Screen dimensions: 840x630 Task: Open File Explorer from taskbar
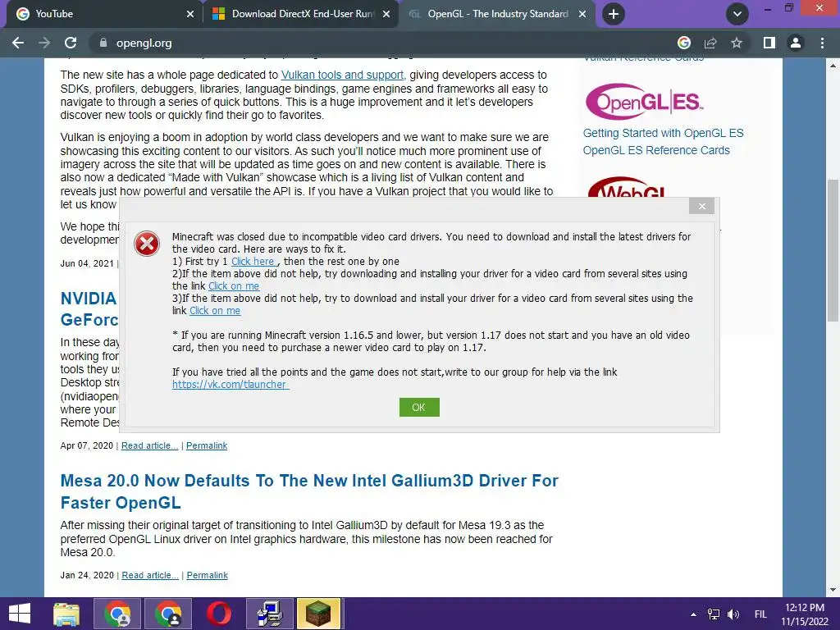[x=66, y=614]
